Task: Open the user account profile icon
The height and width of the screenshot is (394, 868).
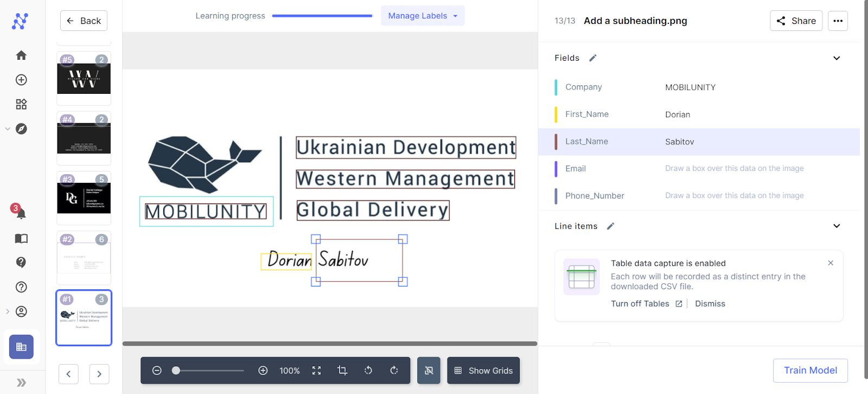Action: coord(21,312)
